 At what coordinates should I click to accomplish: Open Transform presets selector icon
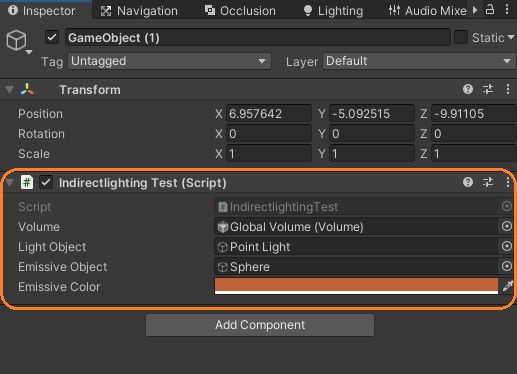(x=488, y=89)
